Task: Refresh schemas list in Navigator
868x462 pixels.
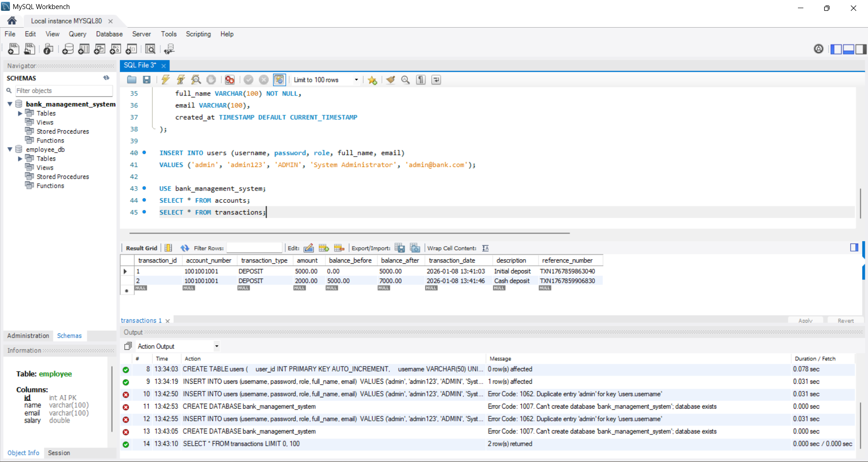Action: [x=106, y=78]
